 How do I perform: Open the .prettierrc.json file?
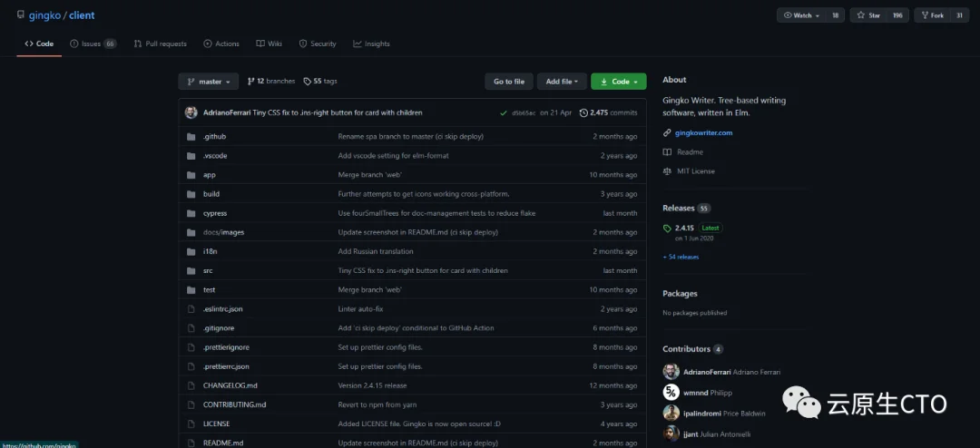[226, 366]
